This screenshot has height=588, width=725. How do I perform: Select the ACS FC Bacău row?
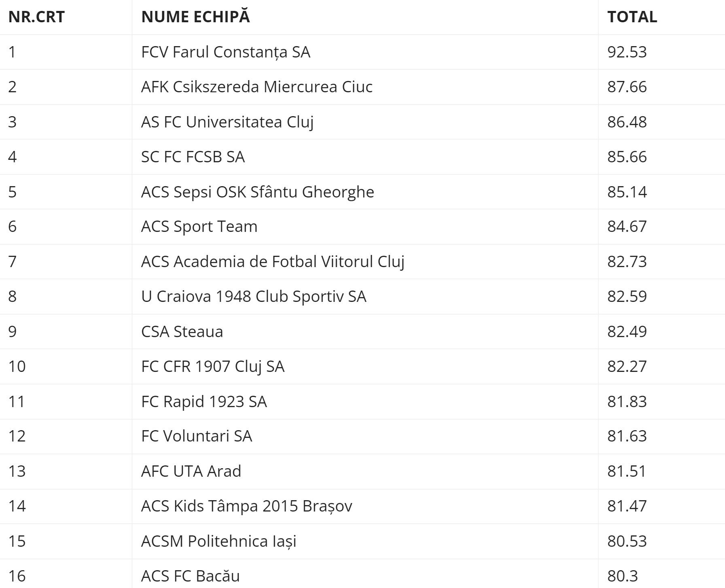362,574
